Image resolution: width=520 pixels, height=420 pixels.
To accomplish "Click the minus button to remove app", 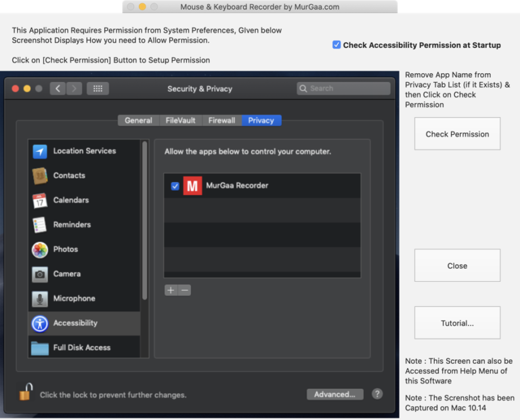I will 185,291.
